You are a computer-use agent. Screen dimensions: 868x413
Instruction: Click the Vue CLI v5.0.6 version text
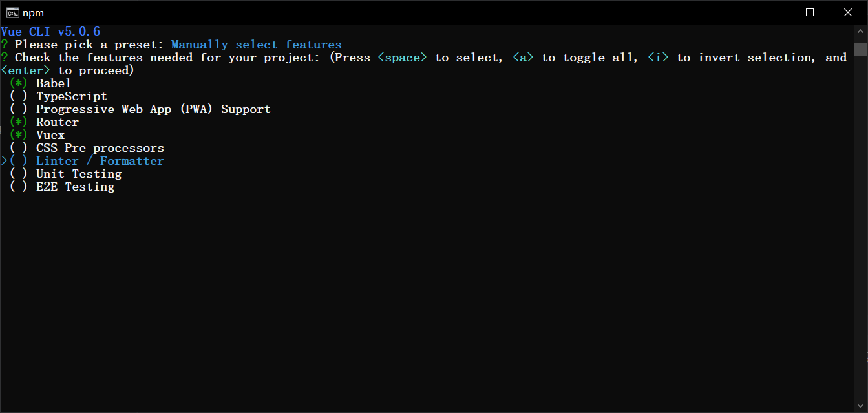point(50,31)
